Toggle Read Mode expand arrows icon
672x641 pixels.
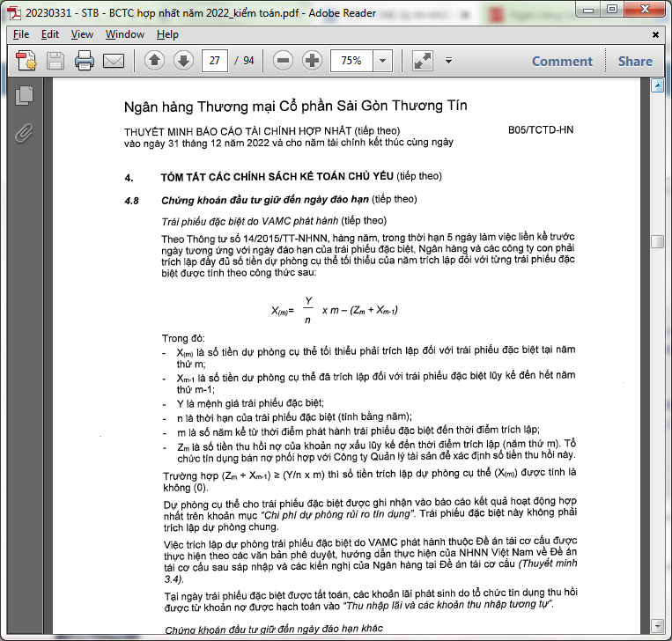point(423,61)
